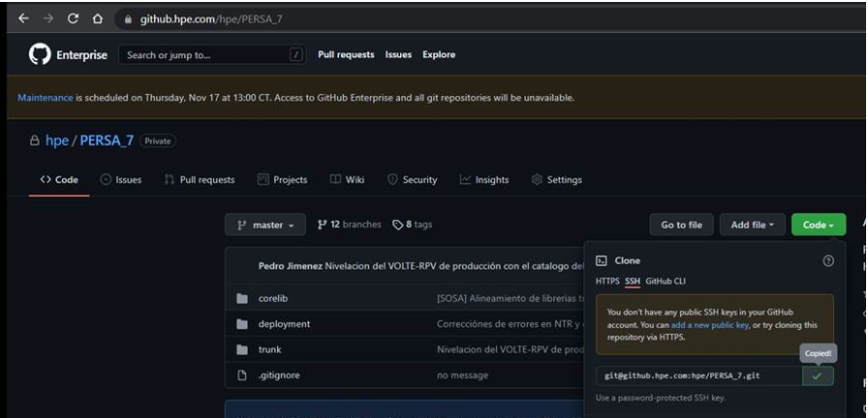The width and height of the screenshot is (868, 418).
Task: Click the terminal icon beside Clone heading
Action: click(602, 261)
